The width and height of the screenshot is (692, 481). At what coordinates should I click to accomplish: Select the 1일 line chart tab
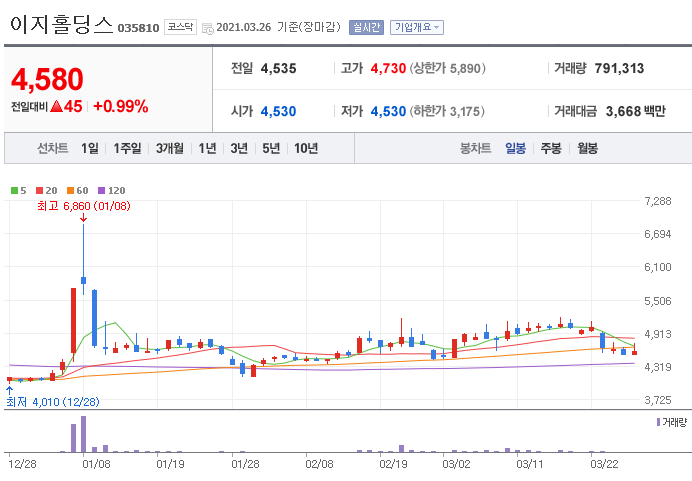point(90,148)
